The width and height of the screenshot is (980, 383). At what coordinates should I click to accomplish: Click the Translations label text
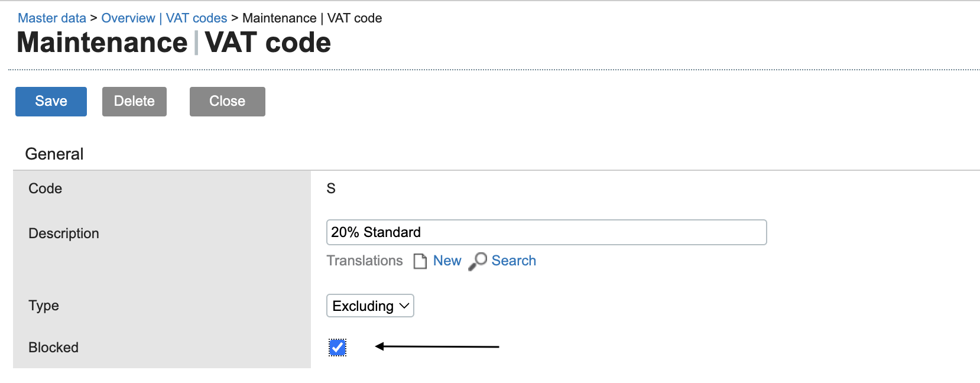pos(365,261)
